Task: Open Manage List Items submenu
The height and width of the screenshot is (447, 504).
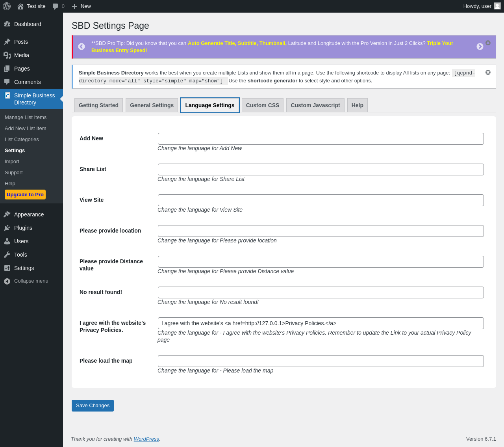Action: pyautogui.click(x=26, y=117)
